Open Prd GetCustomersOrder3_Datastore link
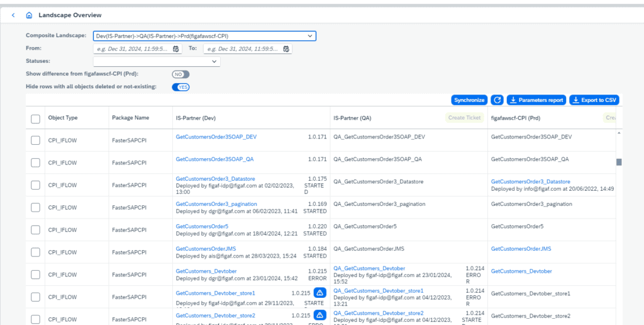Image resolution: width=644 pixels, height=325 pixels. [x=531, y=181]
